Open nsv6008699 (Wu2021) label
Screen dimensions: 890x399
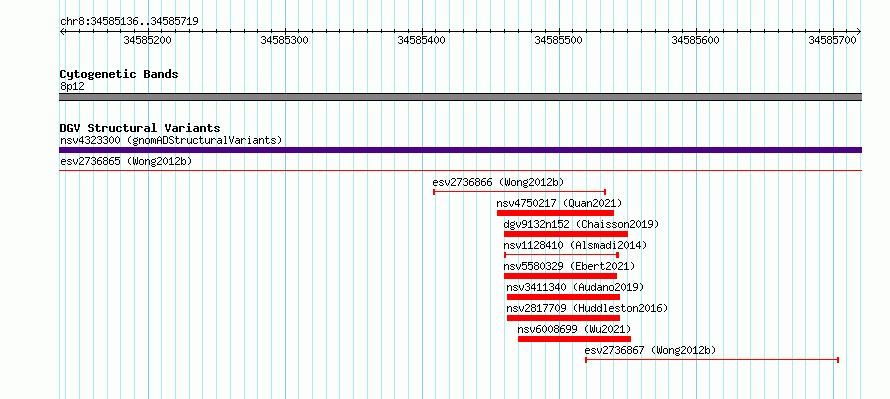pyautogui.click(x=574, y=329)
